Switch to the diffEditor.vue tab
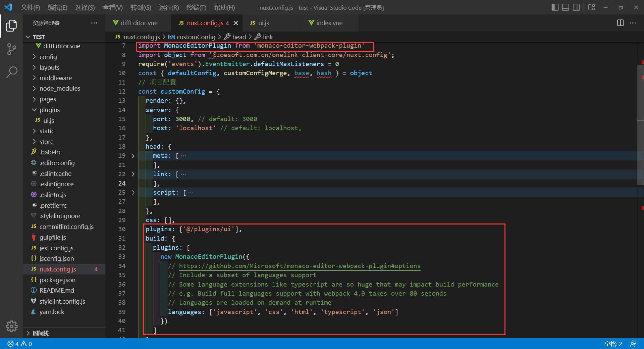This screenshot has height=349, width=644. pyautogui.click(x=139, y=23)
